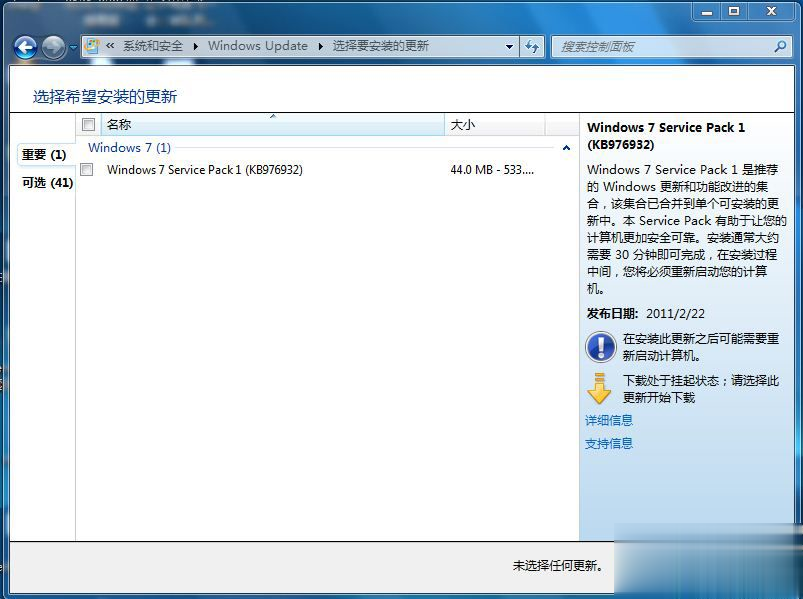Check Windows 7 Service Pack 1 checkbox
This screenshot has height=599, width=803.
click(87, 169)
